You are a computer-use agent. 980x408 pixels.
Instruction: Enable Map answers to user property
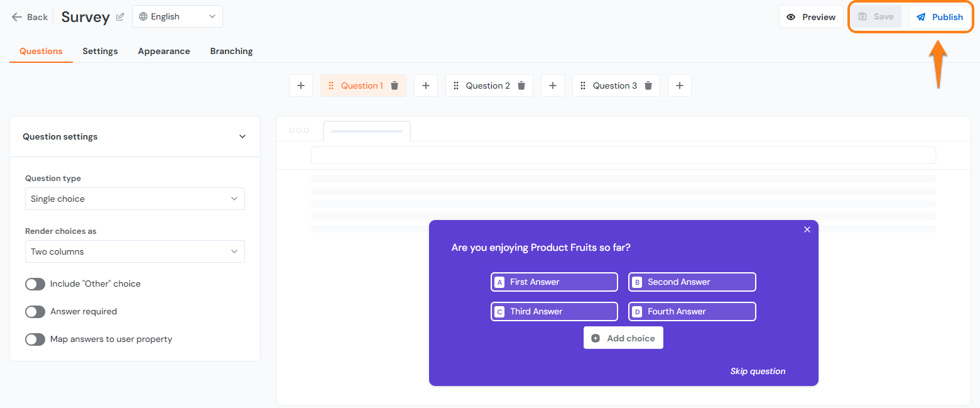pyautogui.click(x=35, y=339)
